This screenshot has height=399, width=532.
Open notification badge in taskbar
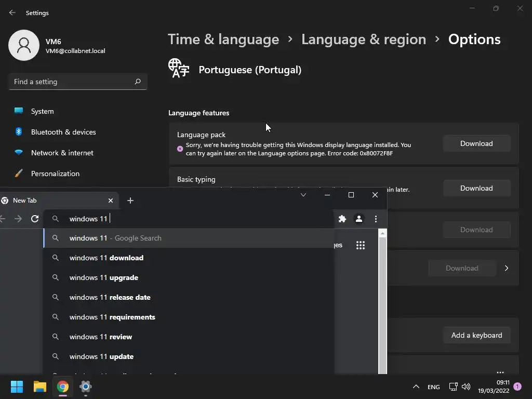[517, 387]
